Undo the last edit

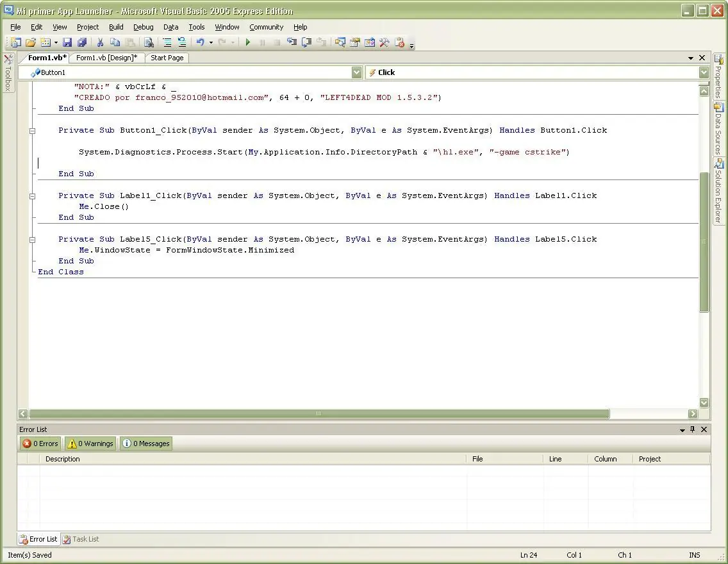(200, 43)
